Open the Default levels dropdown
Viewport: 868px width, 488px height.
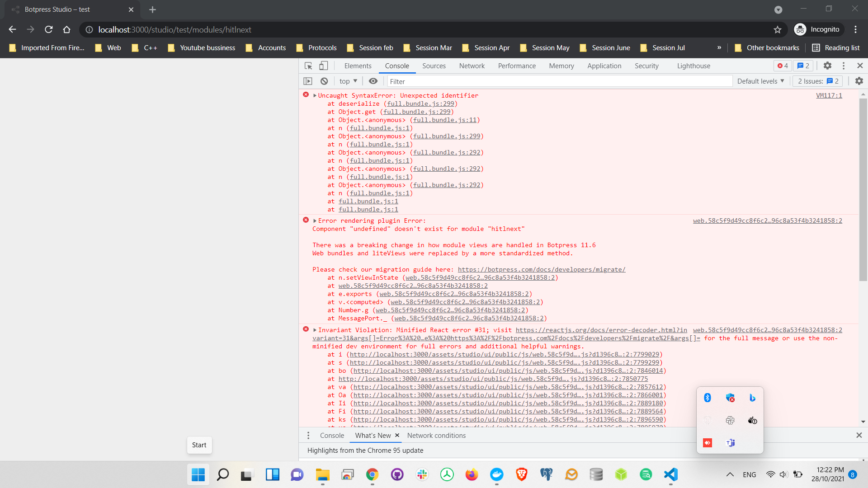(760, 81)
